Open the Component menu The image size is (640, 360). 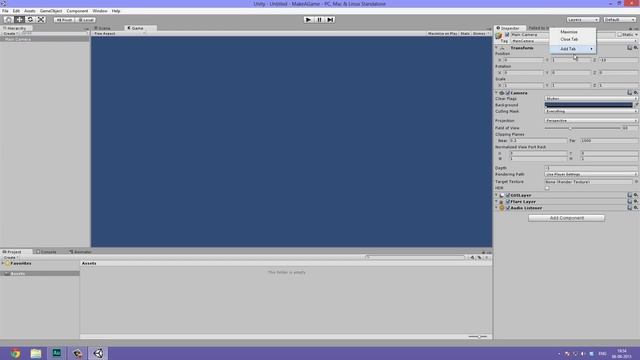click(77, 11)
